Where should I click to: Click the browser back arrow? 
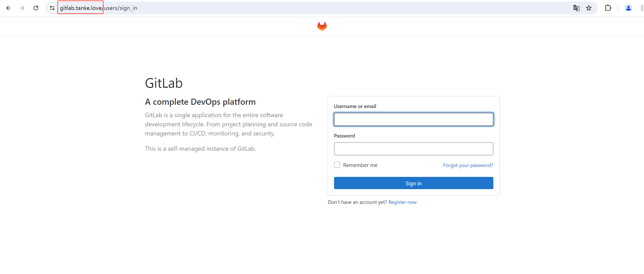pos(8,8)
